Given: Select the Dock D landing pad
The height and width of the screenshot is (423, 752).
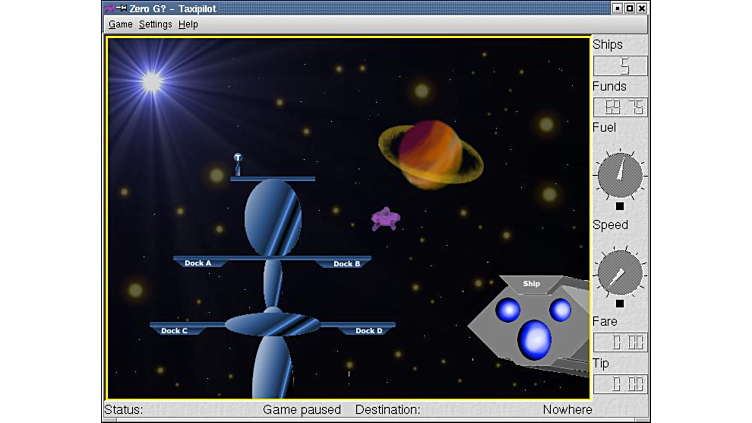Looking at the screenshot, I should pos(369,330).
